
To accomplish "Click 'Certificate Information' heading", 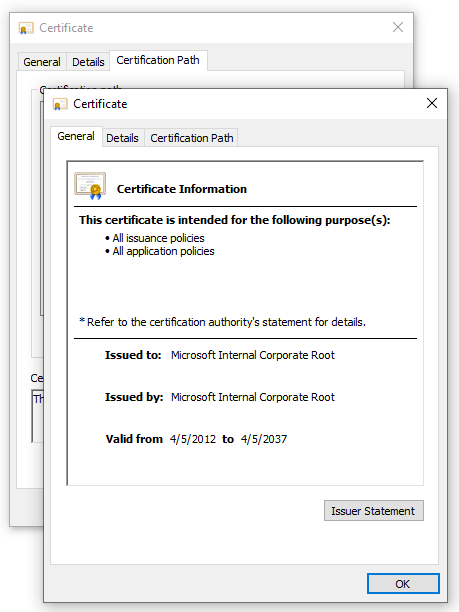I will tap(182, 189).
